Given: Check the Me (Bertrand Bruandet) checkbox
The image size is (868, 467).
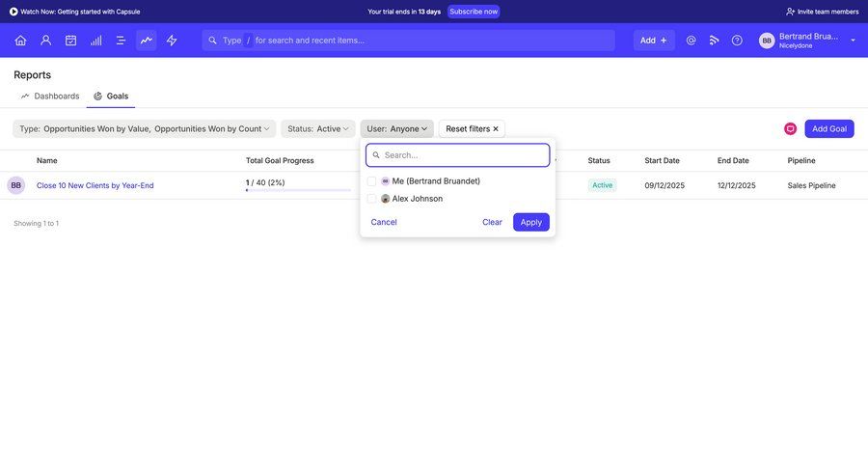Looking at the screenshot, I should (372, 181).
